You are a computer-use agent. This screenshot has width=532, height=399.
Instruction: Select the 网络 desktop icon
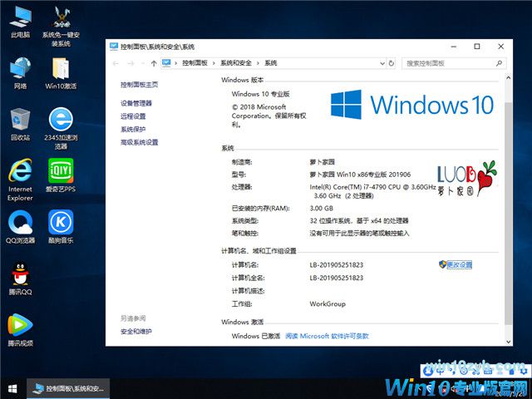pyautogui.click(x=20, y=73)
